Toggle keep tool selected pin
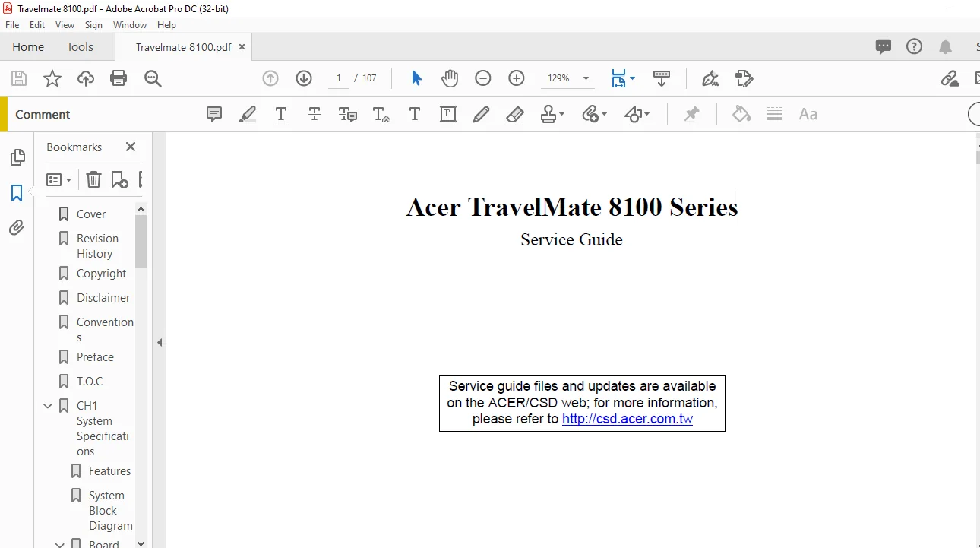The height and width of the screenshot is (548, 980). click(691, 114)
